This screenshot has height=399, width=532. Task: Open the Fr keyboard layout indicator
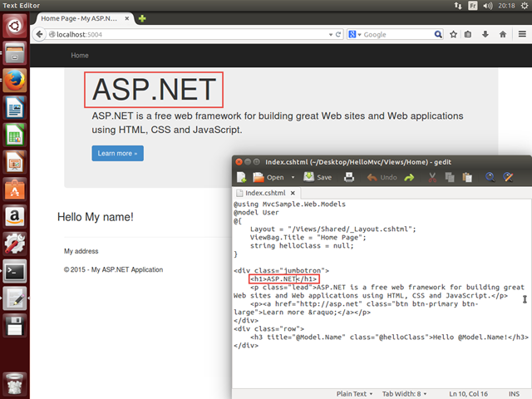(x=473, y=6)
